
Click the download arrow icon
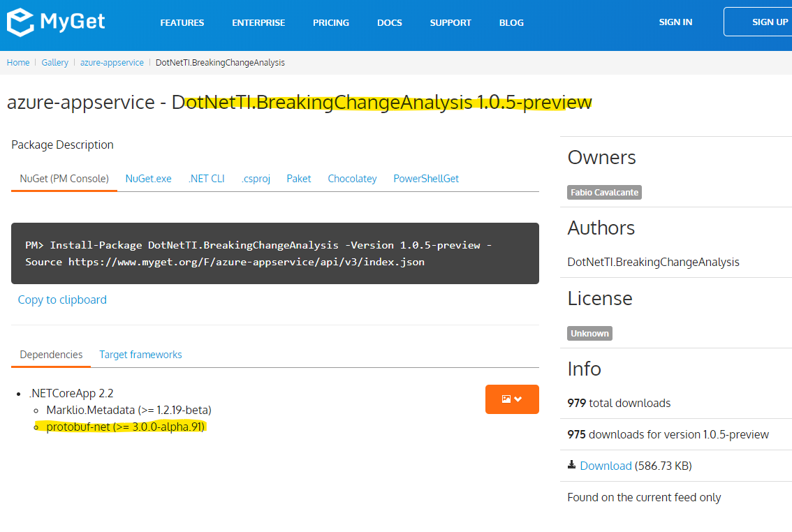coord(571,465)
